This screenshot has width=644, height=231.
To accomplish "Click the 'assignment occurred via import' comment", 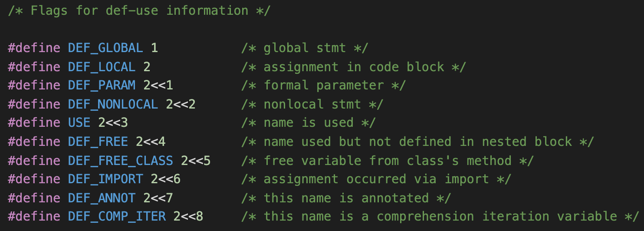I will tap(376, 179).
